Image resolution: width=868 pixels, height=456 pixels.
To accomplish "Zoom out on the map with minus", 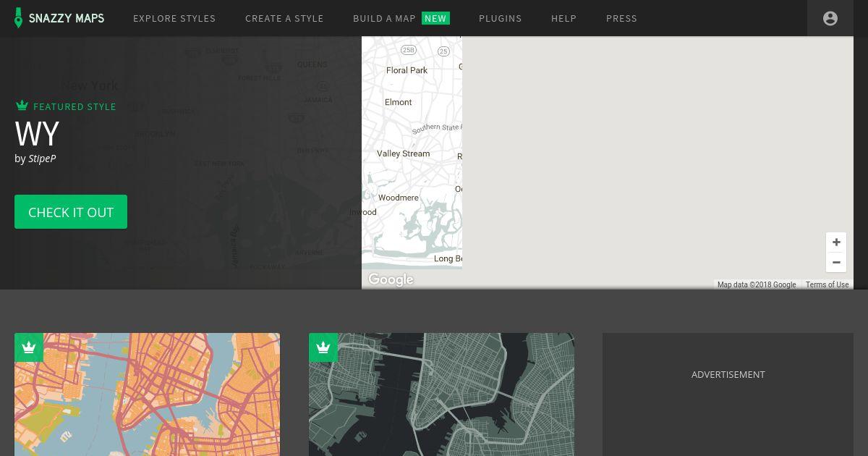I will click(x=836, y=262).
